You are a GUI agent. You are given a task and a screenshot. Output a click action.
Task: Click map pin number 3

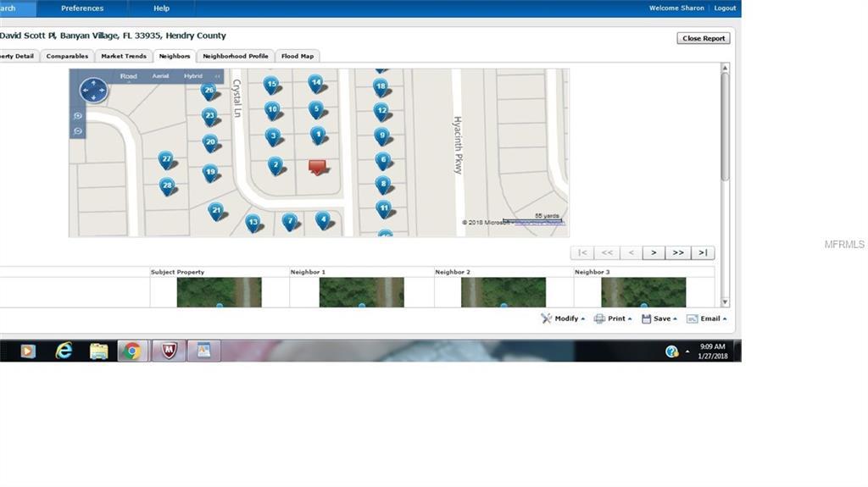(x=273, y=136)
